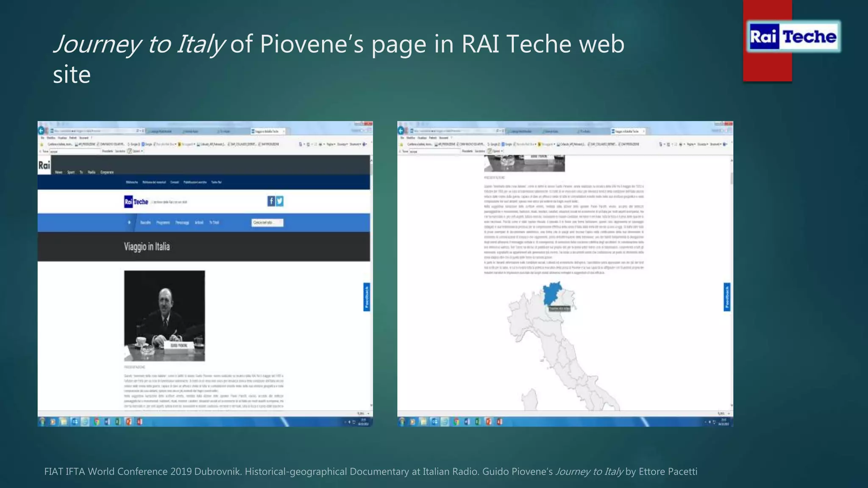
Task: Click the Rai logo in left page corner
Action: pyautogui.click(x=44, y=165)
